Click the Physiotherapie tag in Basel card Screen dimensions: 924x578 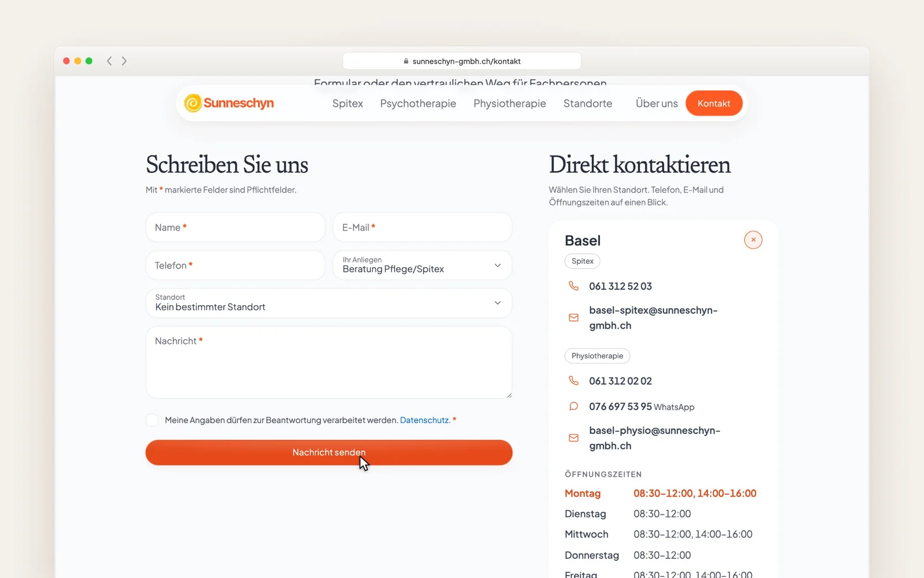coord(597,356)
